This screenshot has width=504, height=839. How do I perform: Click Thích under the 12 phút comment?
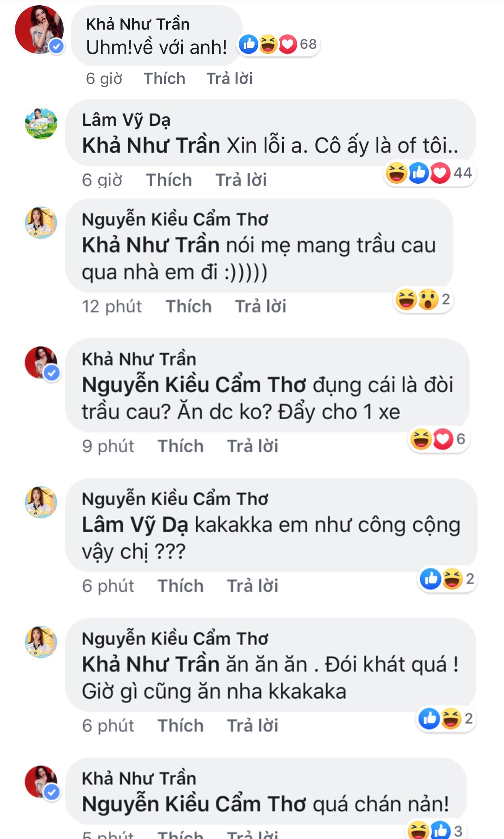[x=189, y=307]
